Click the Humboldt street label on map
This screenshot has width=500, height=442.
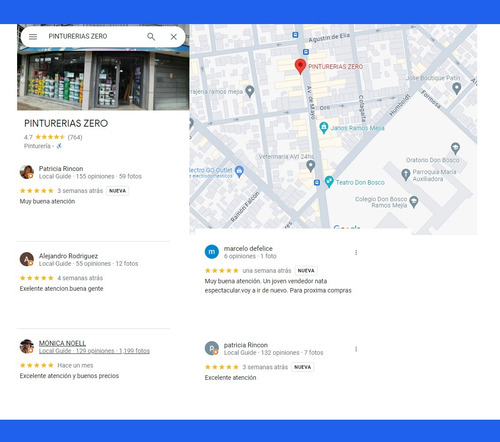click(399, 105)
